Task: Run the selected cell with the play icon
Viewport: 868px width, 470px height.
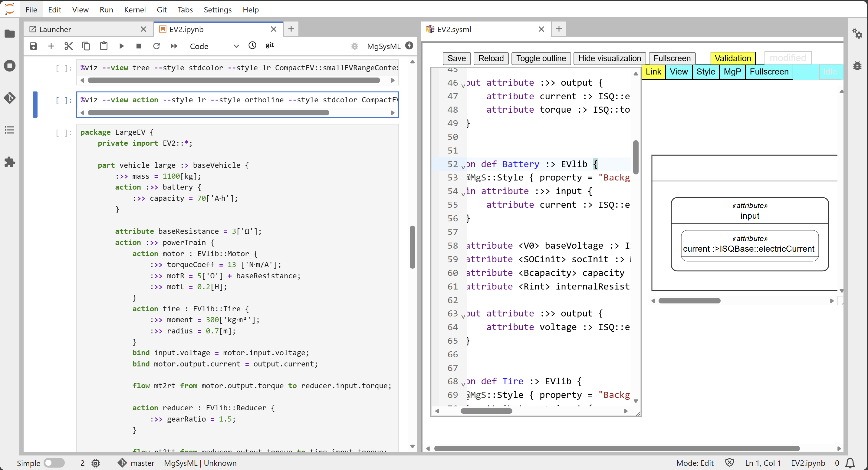Action: 121,46
